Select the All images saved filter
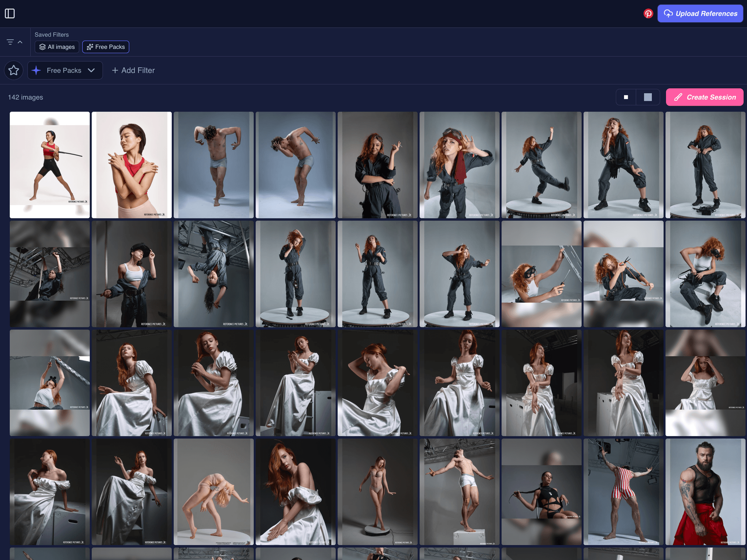 [57, 47]
